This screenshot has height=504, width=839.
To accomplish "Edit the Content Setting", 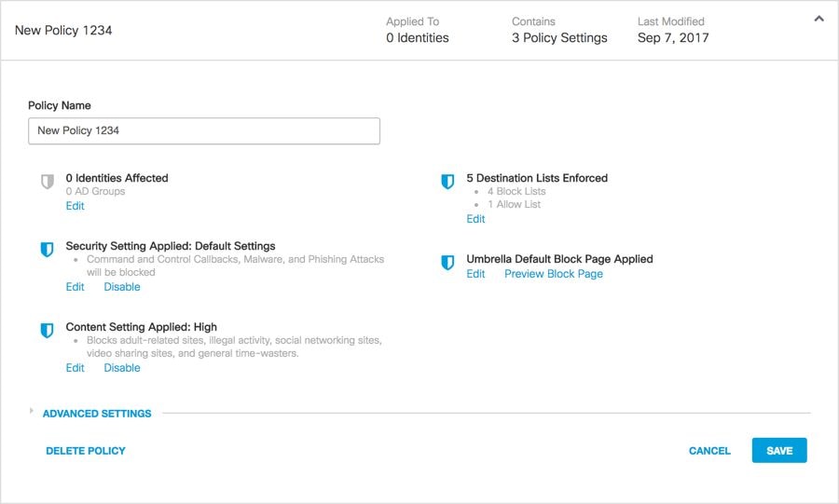I will (75, 368).
